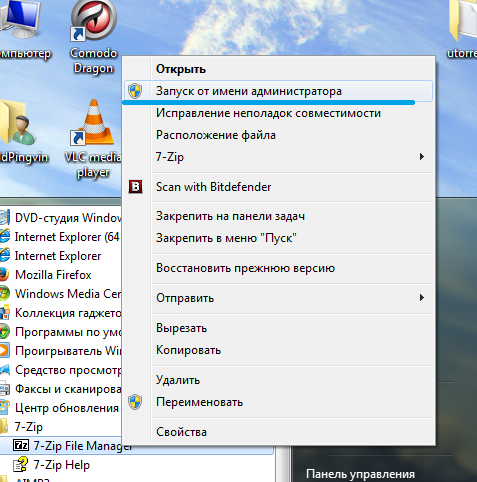Open Панель управления in Start menu

(x=360, y=474)
